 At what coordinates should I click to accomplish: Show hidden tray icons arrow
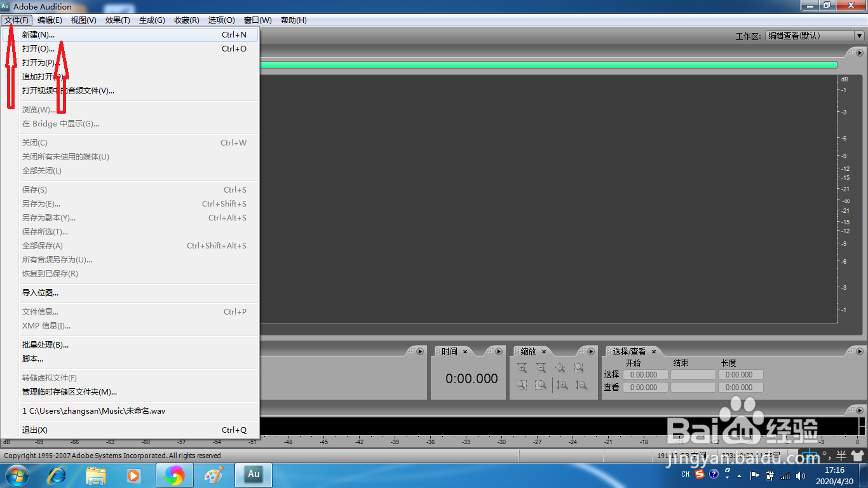[740, 475]
